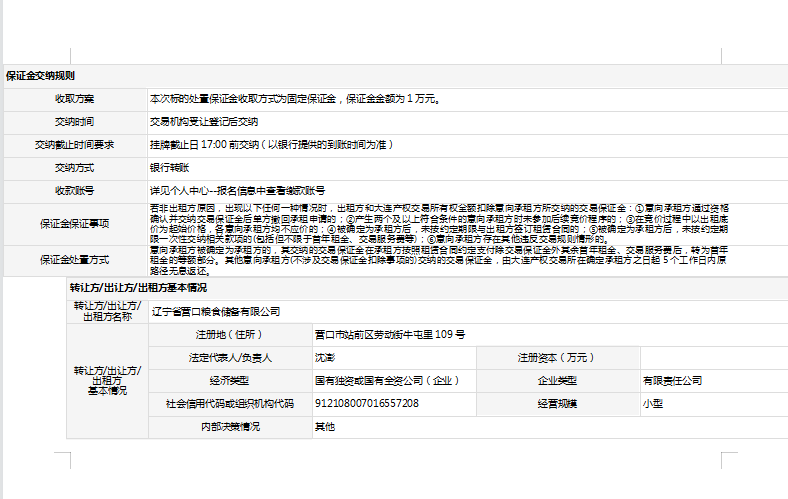Select the 保证金保证事项 label cell

coord(74,222)
